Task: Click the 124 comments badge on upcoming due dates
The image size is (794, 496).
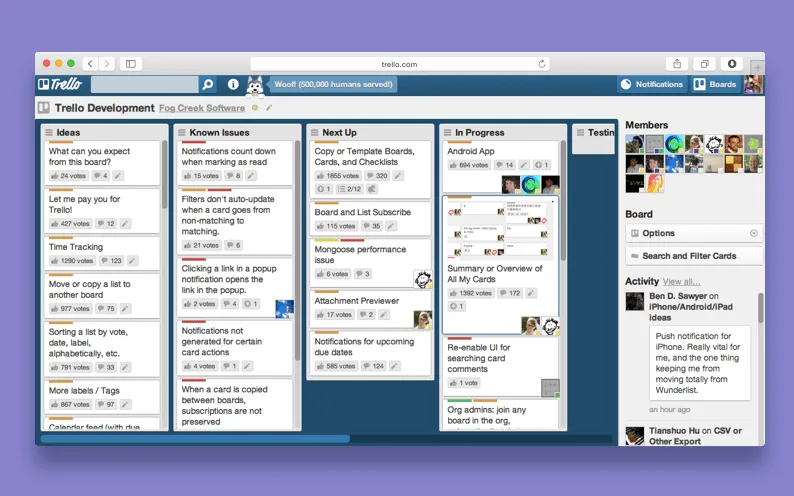Action: tap(373, 366)
